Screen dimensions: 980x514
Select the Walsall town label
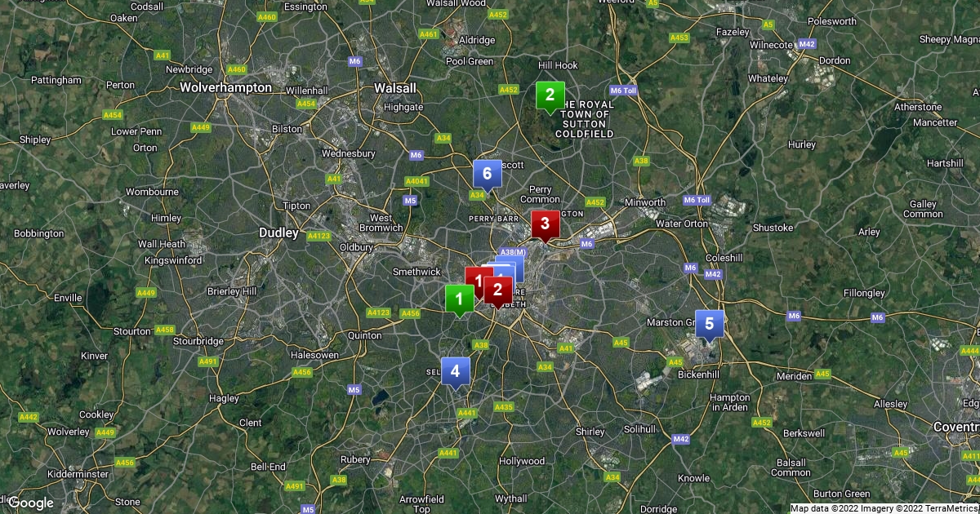[x=394, y=88]
